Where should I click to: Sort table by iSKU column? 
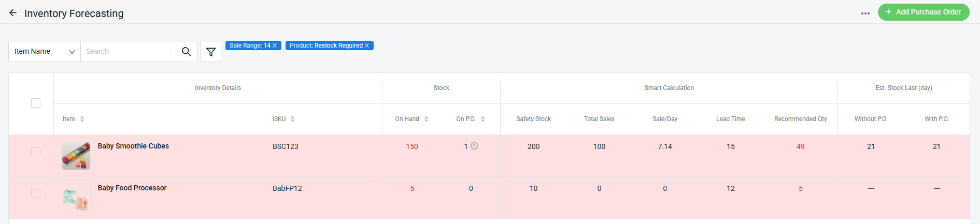click(x=292, y=119)
